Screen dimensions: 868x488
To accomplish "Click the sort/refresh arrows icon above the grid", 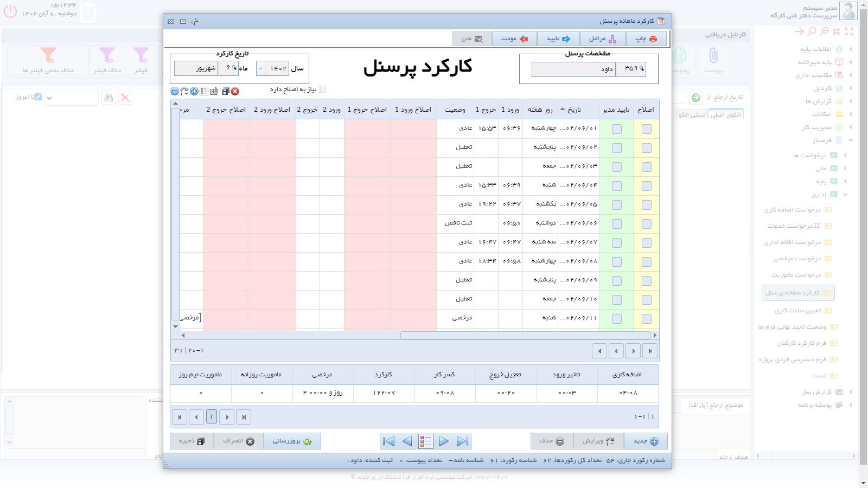I will [x=184, y=91].
